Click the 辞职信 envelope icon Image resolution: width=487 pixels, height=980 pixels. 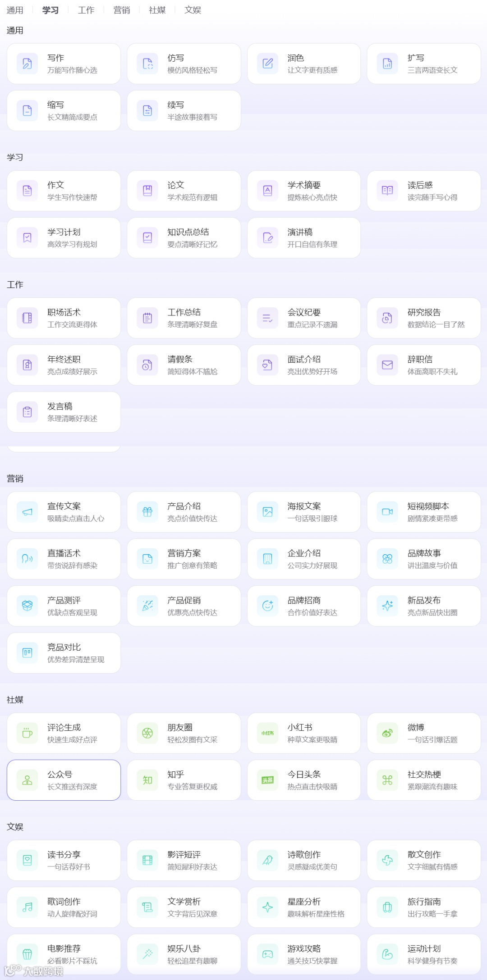point(388,365)
